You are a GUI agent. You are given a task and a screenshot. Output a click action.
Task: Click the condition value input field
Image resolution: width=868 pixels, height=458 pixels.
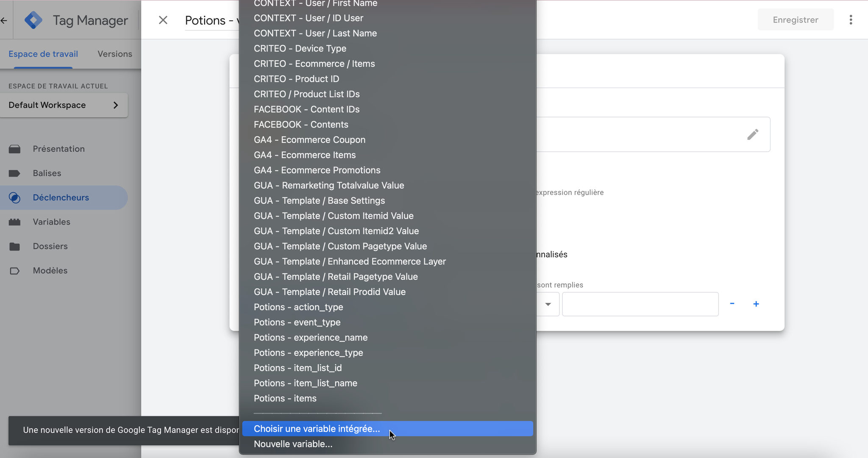640,304
